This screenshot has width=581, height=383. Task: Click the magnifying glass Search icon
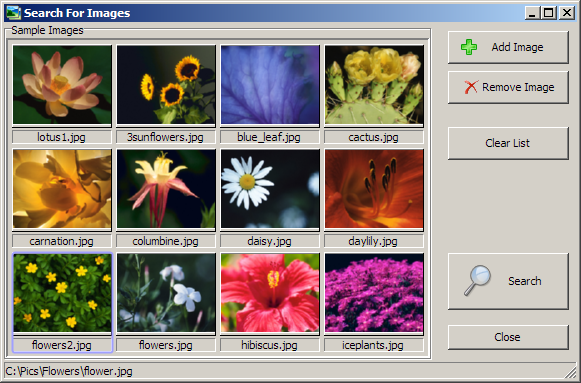[x=477, y=280]
